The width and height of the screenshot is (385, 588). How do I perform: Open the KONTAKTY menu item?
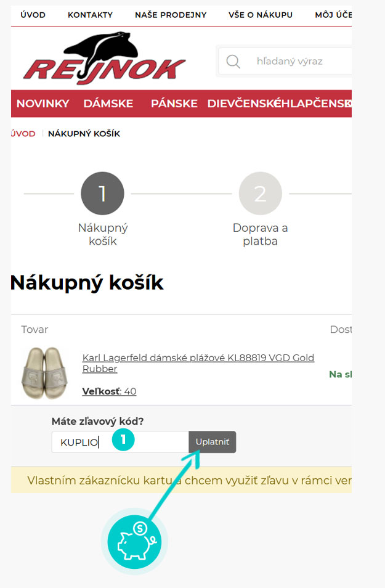coord(90,15)
